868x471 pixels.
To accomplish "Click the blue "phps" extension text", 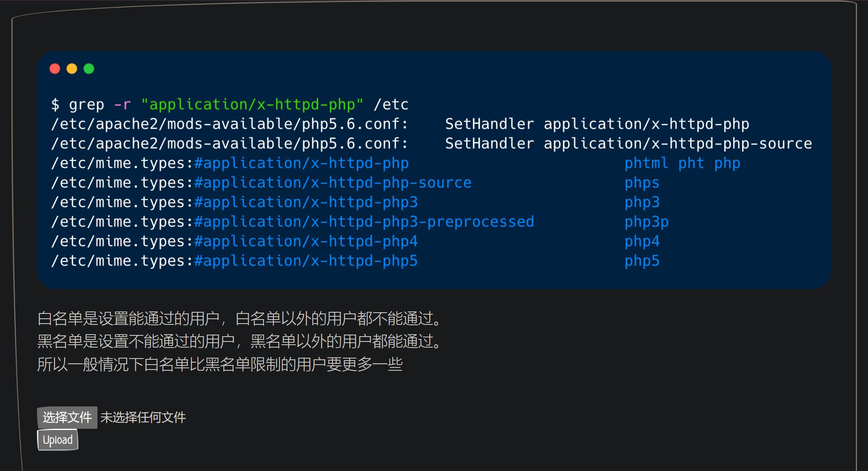I will pos(642,183).
